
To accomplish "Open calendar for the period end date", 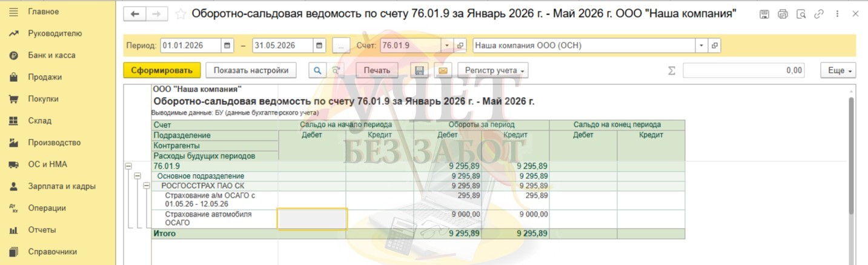I will click(320, 45).
